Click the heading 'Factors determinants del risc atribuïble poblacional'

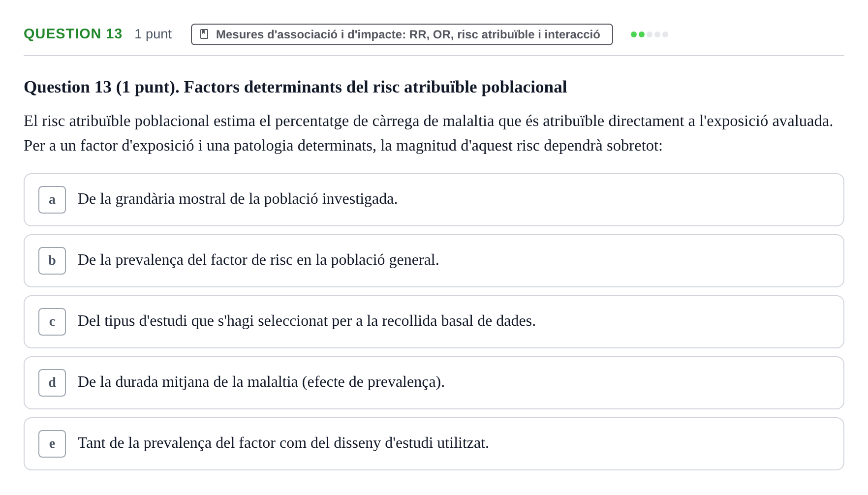coord(375,87)
